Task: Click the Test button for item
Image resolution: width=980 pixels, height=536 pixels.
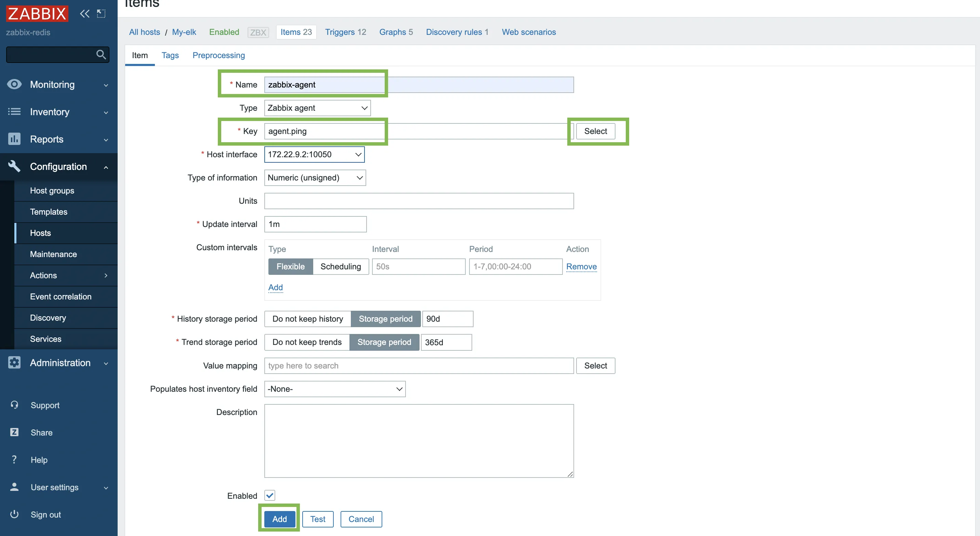Action: [x=318, y=519]
